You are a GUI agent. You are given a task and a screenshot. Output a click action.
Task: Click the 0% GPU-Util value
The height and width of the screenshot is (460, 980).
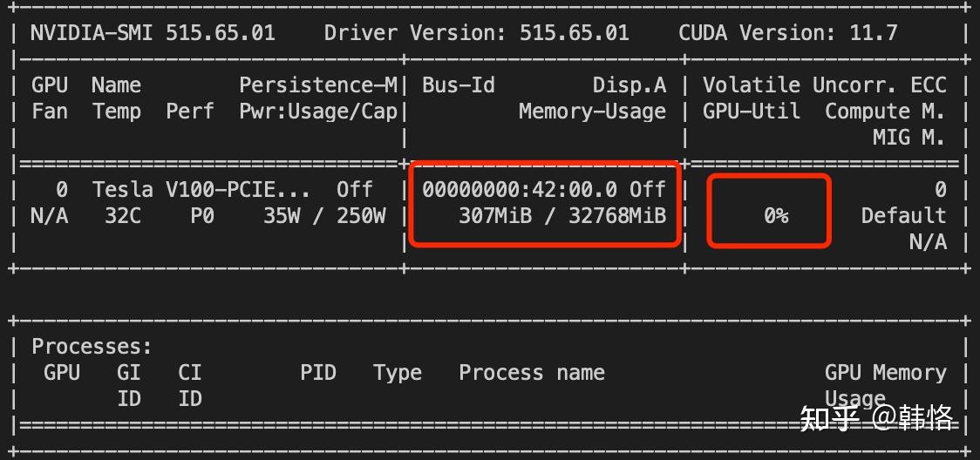click(776, 216)
